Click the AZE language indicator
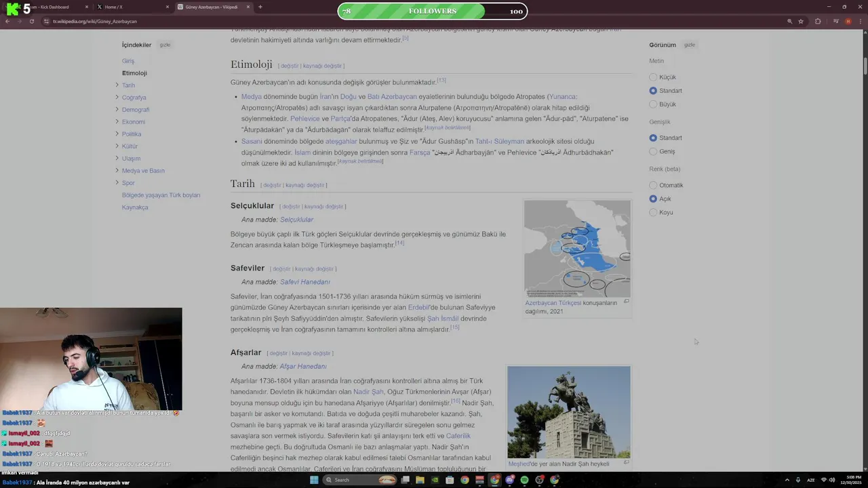This screenshot has height=488, width=868. point(811,480)
